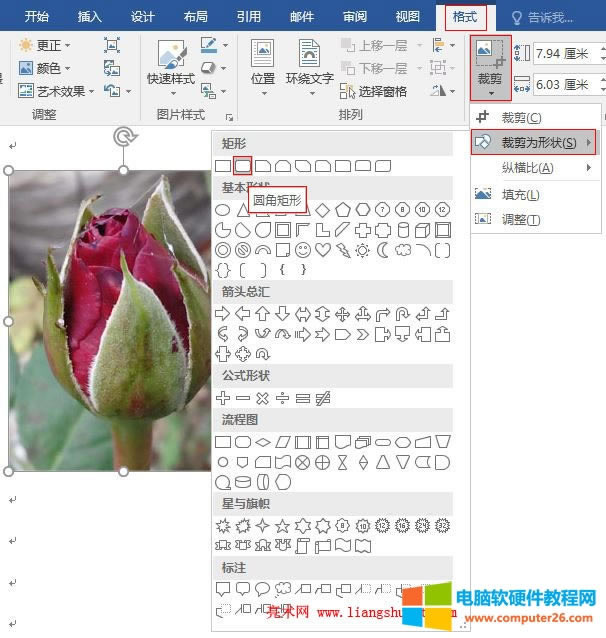
Task: Click the picture effects icon dropdown
Action: click(x=213, y=68)
